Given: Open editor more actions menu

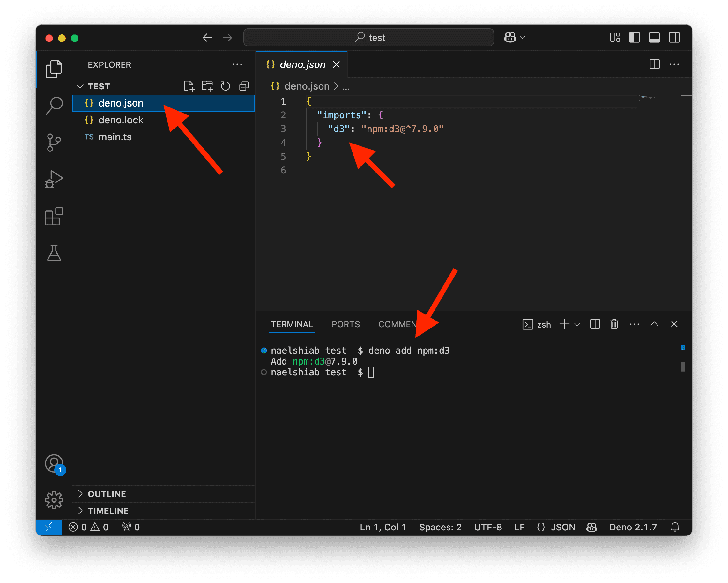Looking at the screenshot, I should tap(674, 64).
